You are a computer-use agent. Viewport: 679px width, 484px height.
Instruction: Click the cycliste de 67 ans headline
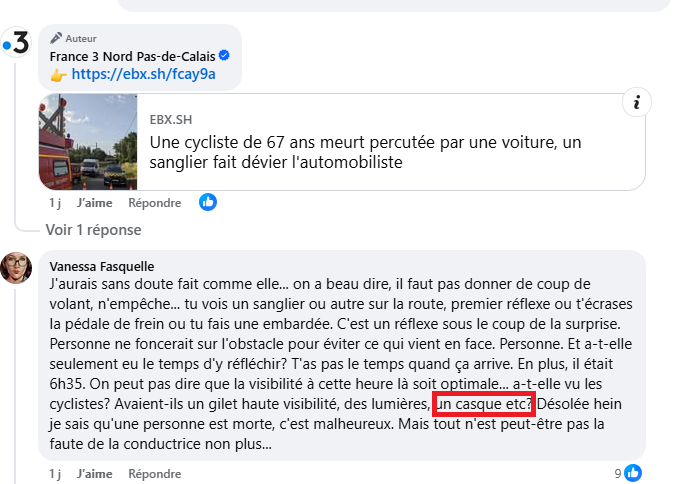(x=365, y=152)
